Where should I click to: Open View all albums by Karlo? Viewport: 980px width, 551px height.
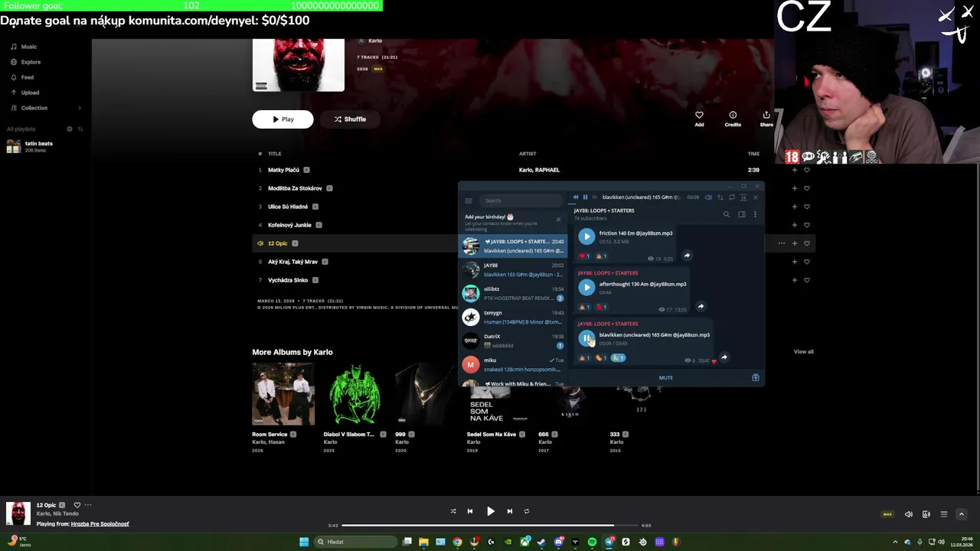tap(803, 352)
